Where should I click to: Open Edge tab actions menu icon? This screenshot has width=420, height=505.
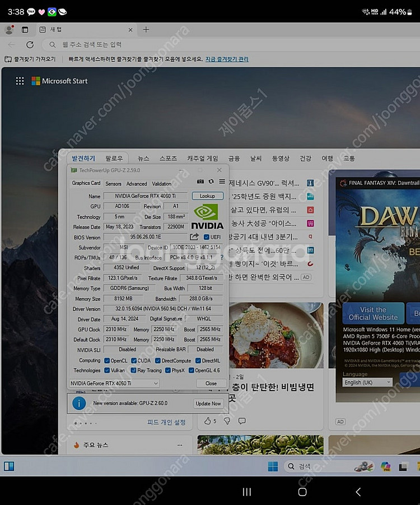pyautogui.click(x=25, y=30)
